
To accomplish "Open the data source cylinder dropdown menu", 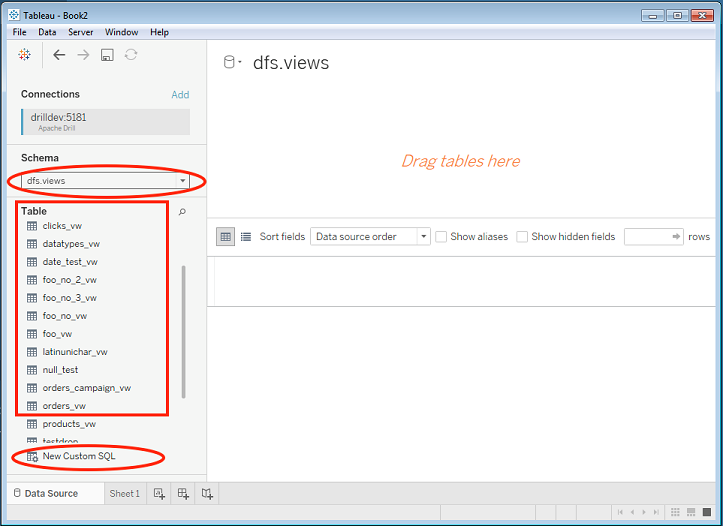I will click(232, 63).
